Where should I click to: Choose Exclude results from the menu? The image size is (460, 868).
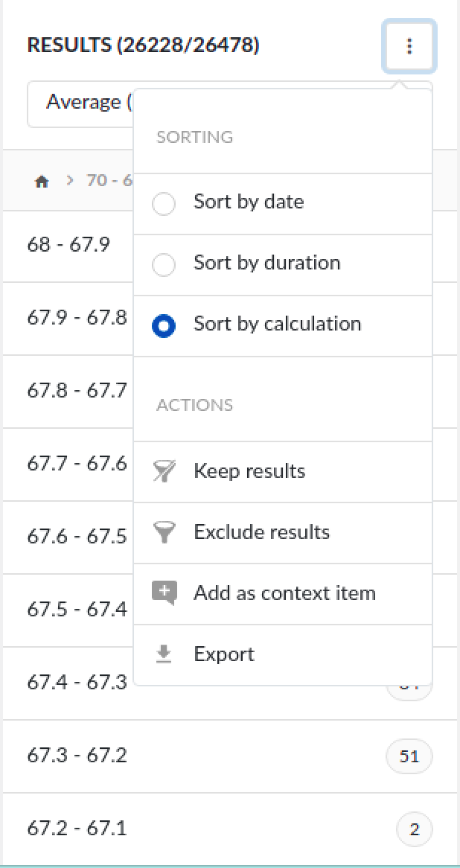point(261,532)
